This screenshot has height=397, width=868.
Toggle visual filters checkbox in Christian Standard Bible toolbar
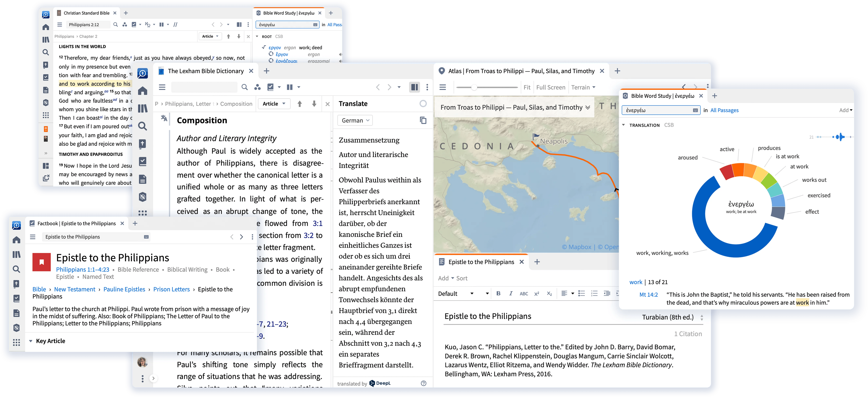click(x=134, y=25)
